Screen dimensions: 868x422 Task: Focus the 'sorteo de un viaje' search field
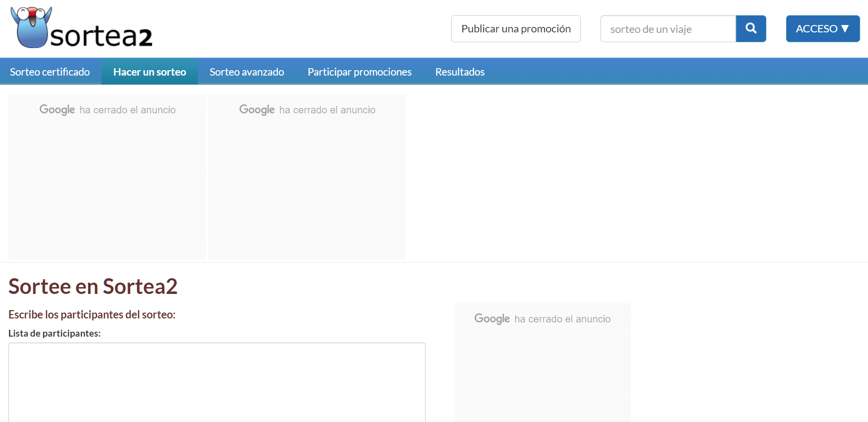coord(668,29)
